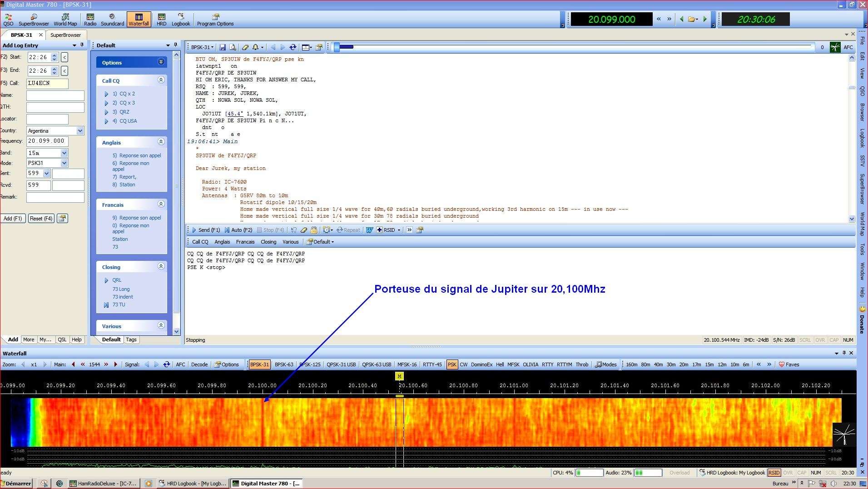868x489 pixels.
Task: Click Send (F1) button
Action: click(206, 230)
